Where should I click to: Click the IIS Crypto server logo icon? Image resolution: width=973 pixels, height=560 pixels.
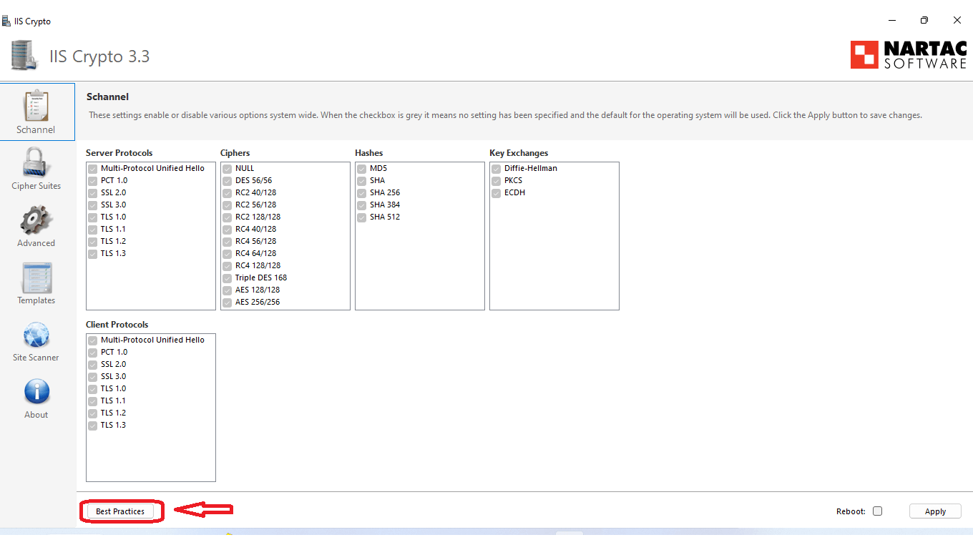click(x=25, y=56)
